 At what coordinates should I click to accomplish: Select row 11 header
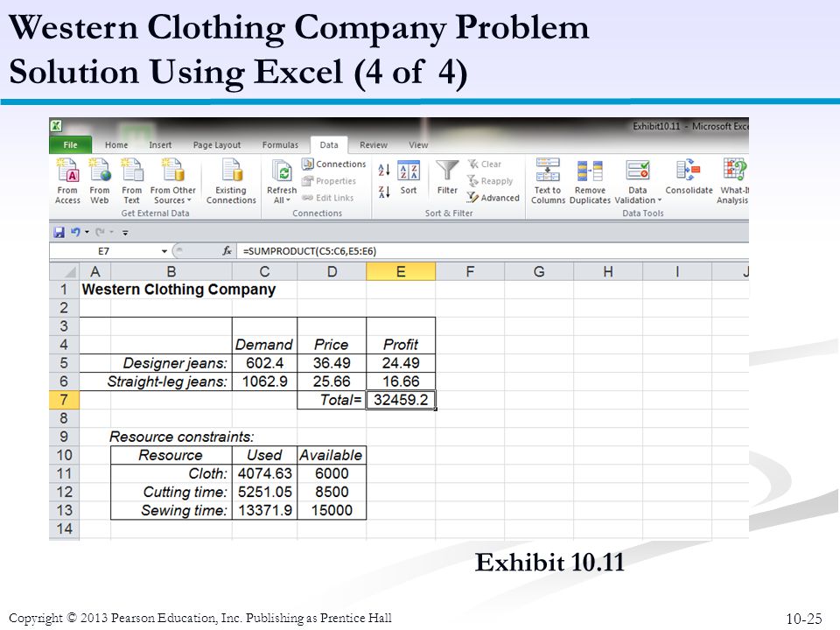pos(64,473)
